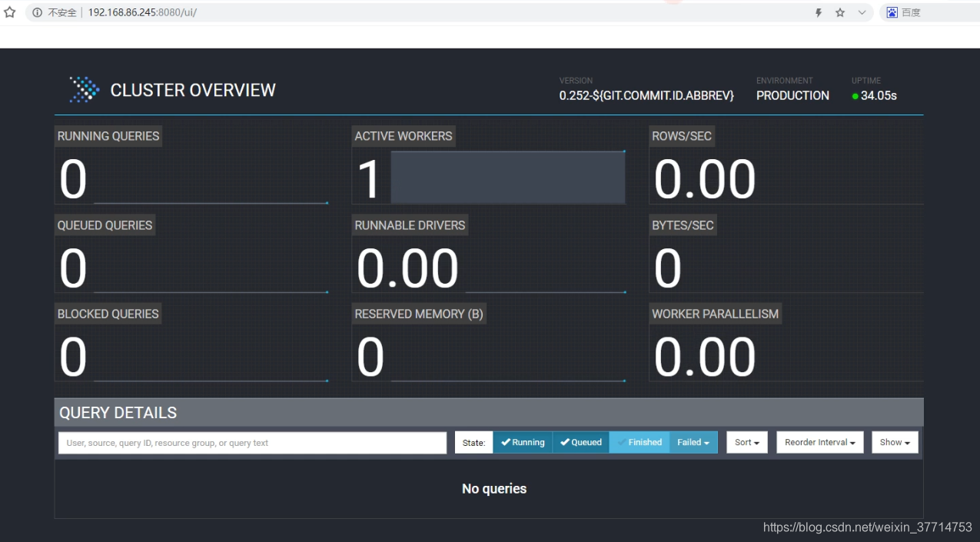Click the RUNNING QUERIES label
Viewport: 980px width, 542px height.
(x=108, y=136)
